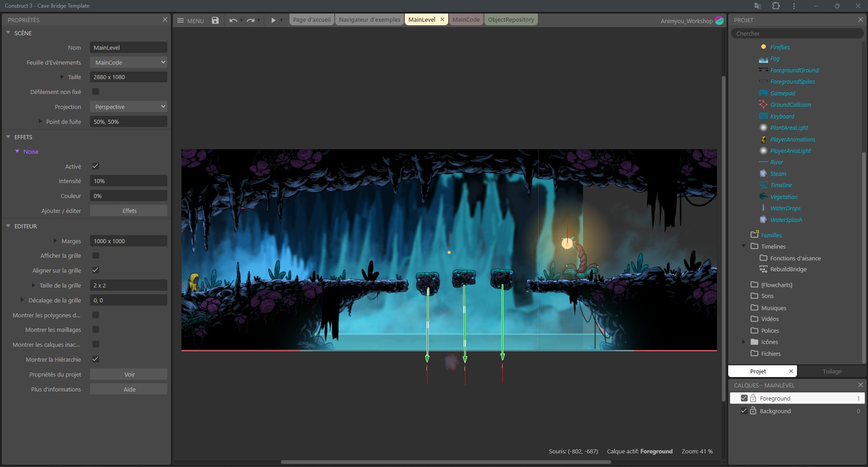Toggle Montrer la Hiérarchie checkbox

(95, 359)
